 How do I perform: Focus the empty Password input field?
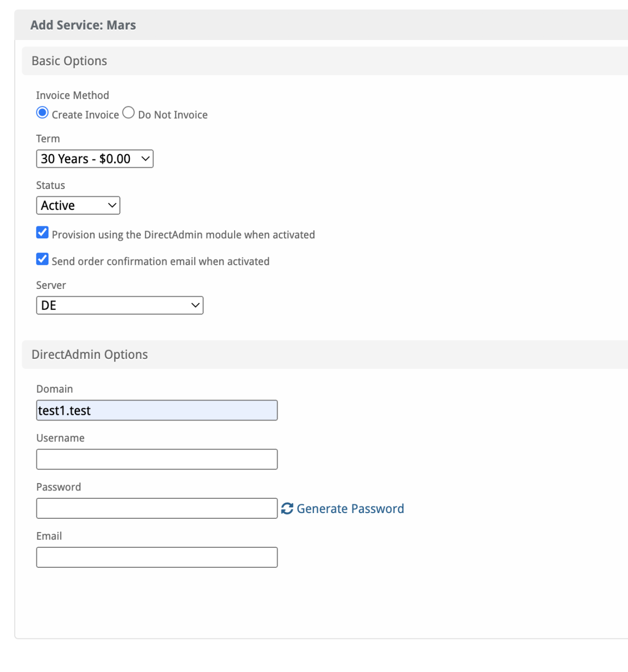[157, 508]
